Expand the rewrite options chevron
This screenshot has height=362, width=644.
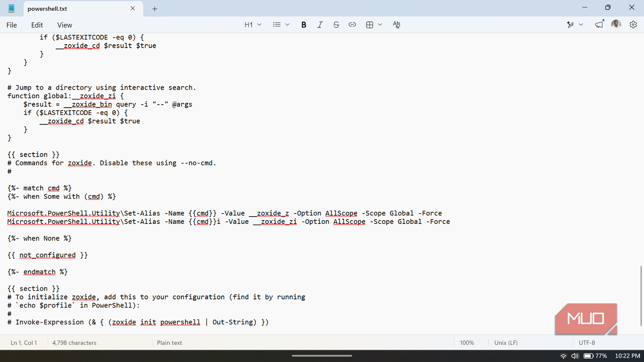coord(581,25)
